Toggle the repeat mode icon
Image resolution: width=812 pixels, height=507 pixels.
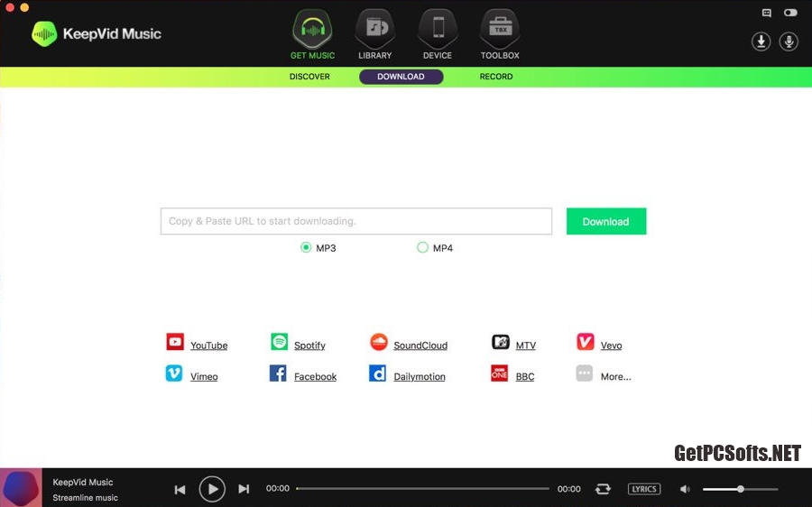pyautogui.click(x=603, y=489)
